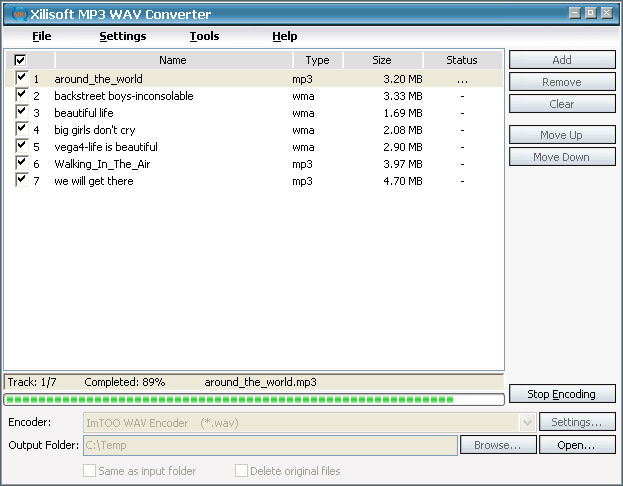
Task: Toggle the select-all checkbox in header
Action: pyautogui.click(x=20, y=60)
